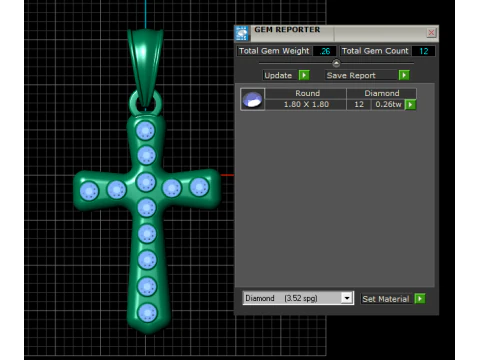The width and height of the screenshot is (480, 360).
Task: Click the green arrow next to Update
Action: 304,75
